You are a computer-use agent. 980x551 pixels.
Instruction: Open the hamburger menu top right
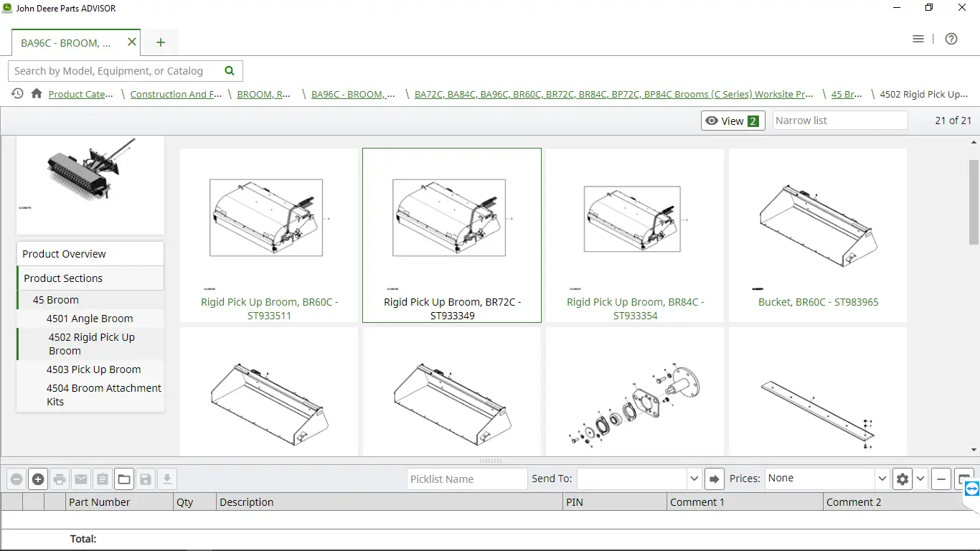[918, 39]
